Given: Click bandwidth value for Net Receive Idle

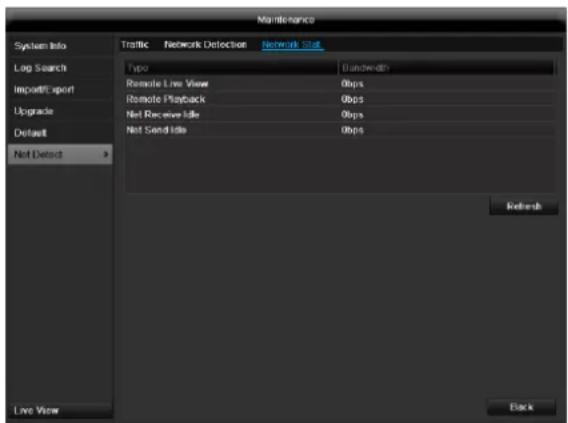Looking at the screenshot, I should (x=352, y=115).
